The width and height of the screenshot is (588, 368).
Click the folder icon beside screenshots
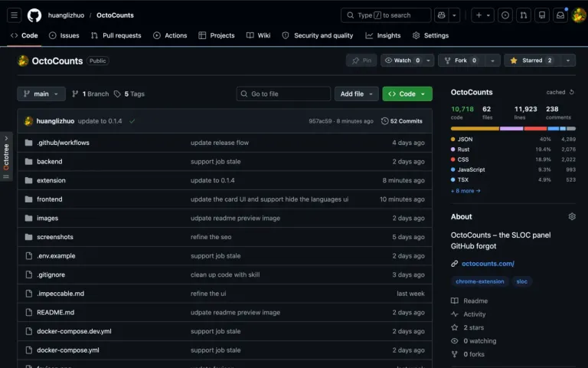point(28,237)
